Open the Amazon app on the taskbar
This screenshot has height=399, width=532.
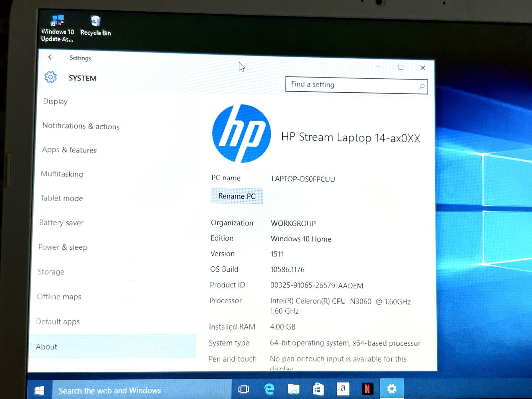click(x=343, y=389)
